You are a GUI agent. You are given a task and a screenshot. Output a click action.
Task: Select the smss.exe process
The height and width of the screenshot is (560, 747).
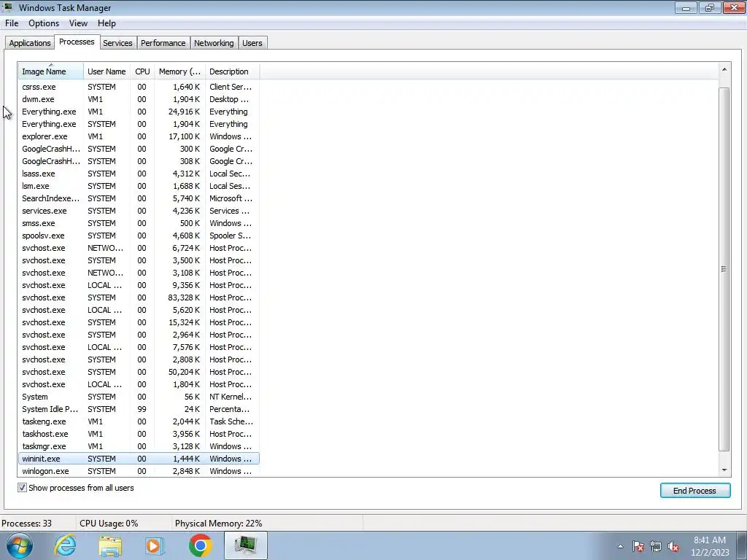click(x=139, y=223)
